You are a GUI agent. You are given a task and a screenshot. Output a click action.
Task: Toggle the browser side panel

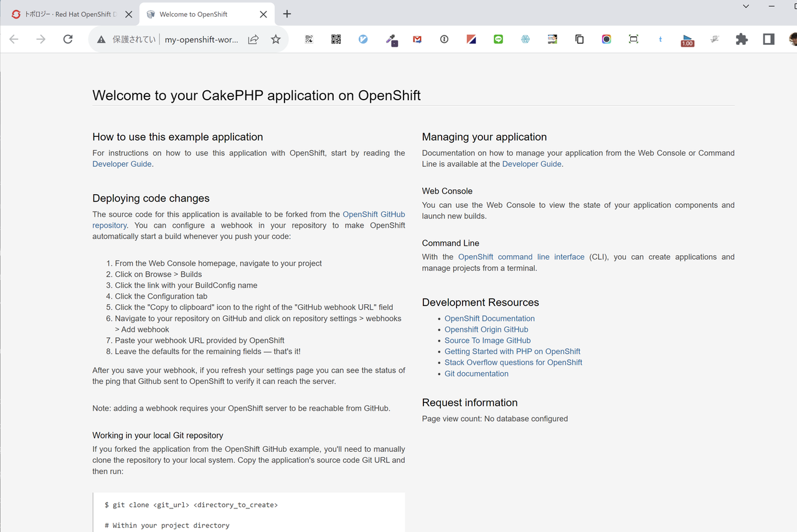click(x=769, y=39)
